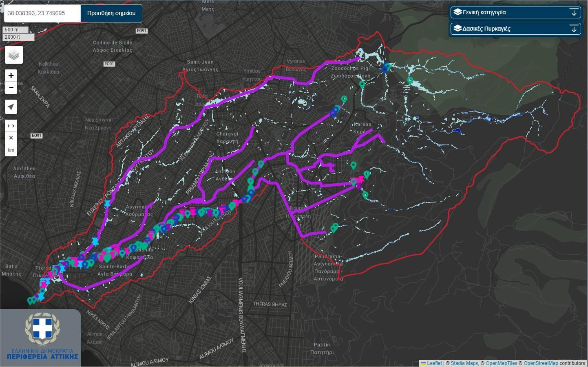Clear measurements with the × button
The width and height of the screenshot is (588, 367).
[11, 138]
